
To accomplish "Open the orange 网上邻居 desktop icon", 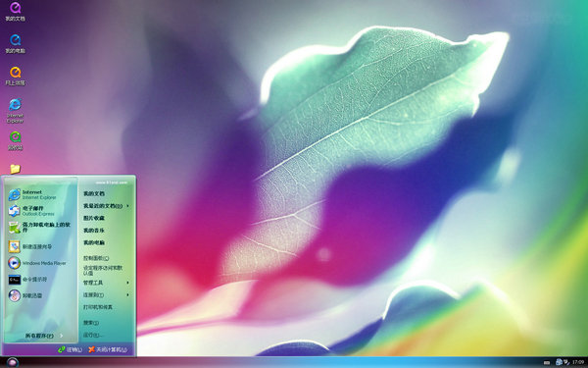I will [x=15, y=76].
